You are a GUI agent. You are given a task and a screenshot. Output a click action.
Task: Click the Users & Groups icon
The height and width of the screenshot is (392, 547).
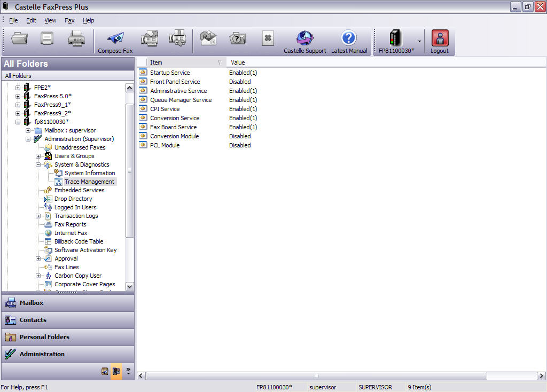tap(48, 156)
